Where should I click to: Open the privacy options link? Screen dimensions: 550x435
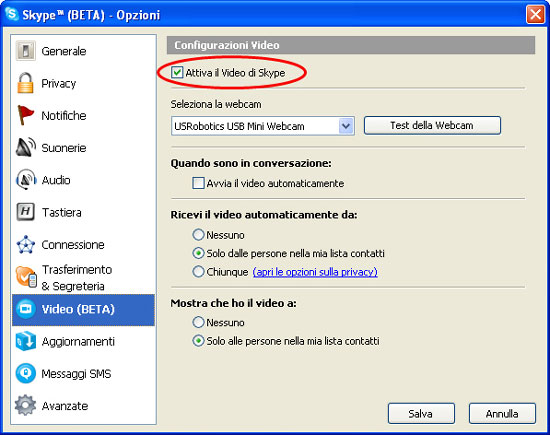315,272
